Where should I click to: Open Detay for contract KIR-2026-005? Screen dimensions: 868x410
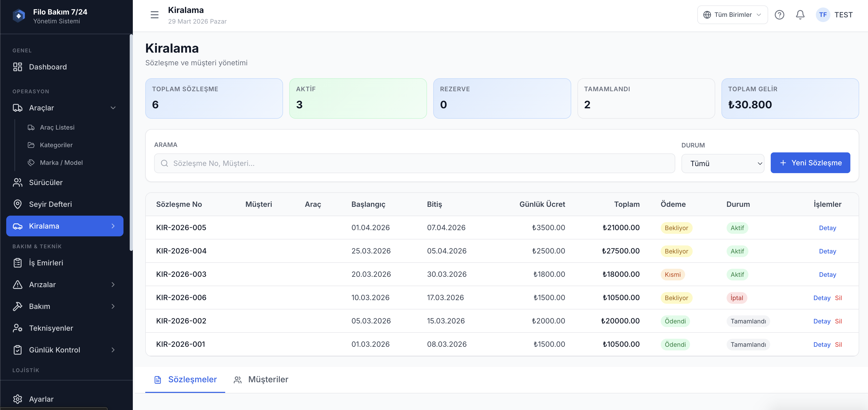pyautogui.click(x=827, y=228)
